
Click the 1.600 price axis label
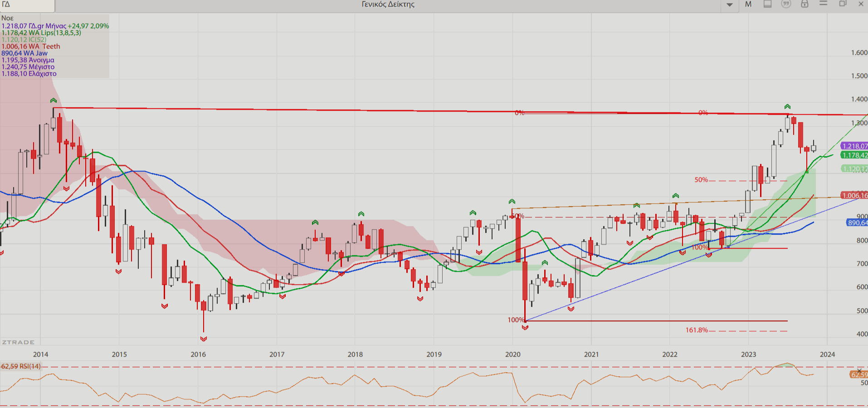point(859,53)
